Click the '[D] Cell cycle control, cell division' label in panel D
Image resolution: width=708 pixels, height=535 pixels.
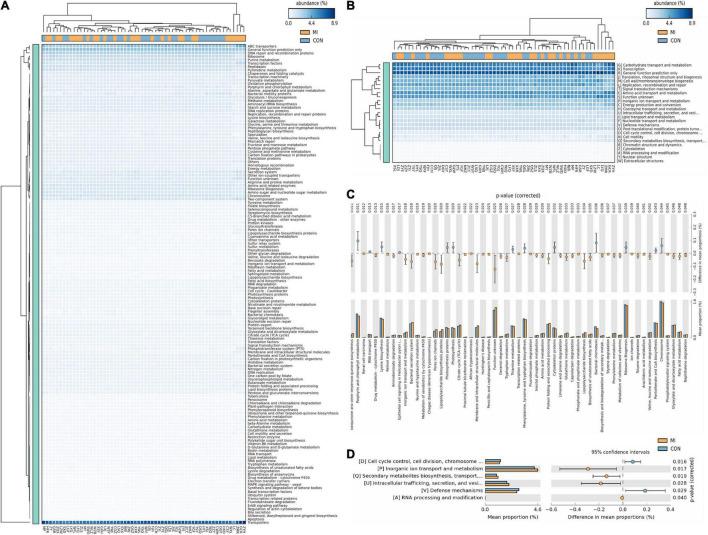click(x=420, y=461)
